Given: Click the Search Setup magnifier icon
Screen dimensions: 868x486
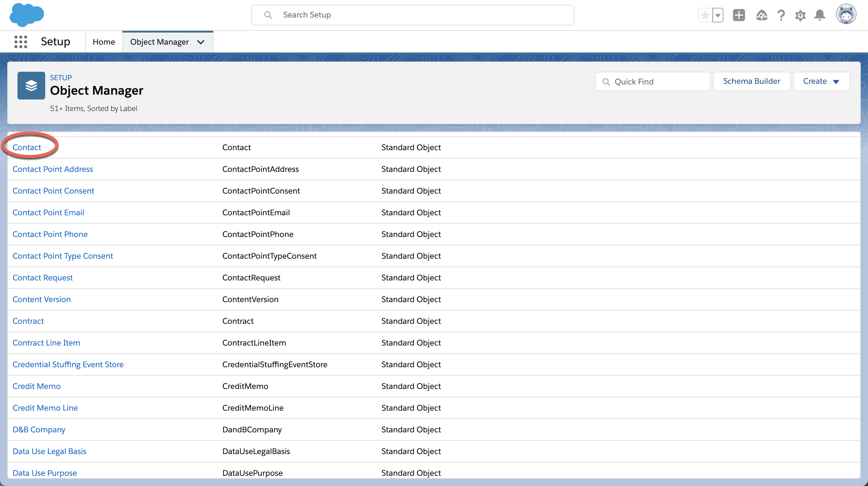Looking at the screenshot, I should 268,15.
